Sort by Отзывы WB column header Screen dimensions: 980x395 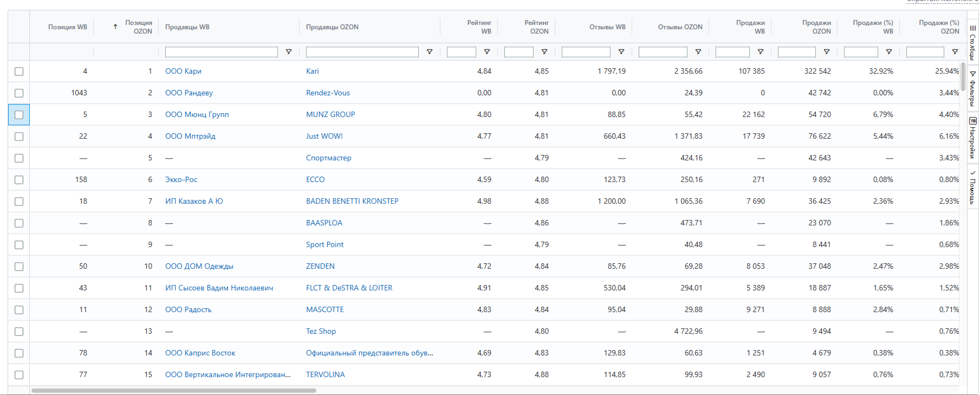[x=608, y=27]
